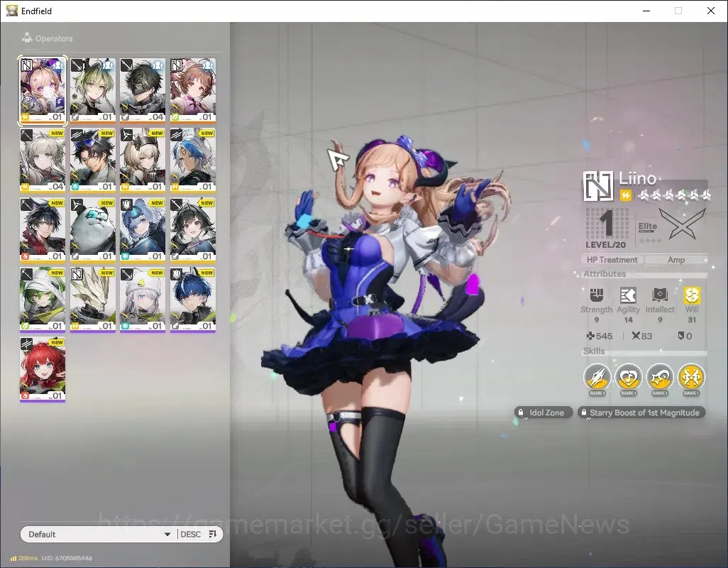Click the defense shield icon beside 0
Viewport: 728px width, 568px height.
681,336
